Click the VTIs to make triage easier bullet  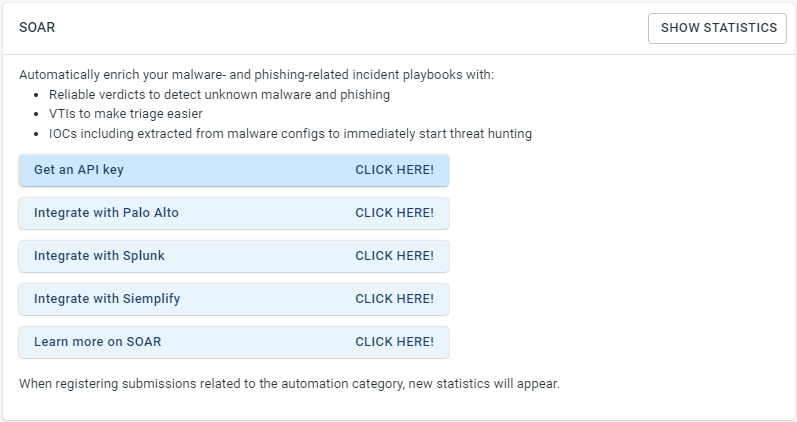[x=126, y=114]
